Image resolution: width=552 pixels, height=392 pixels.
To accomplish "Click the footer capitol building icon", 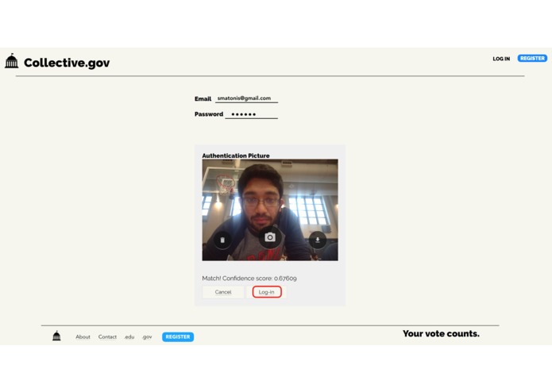I will click(x=56, y=336).
